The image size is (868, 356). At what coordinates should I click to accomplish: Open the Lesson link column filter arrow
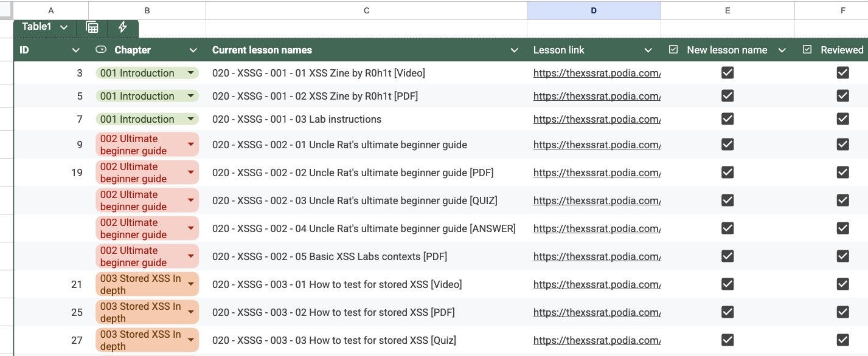click(648, 50)
